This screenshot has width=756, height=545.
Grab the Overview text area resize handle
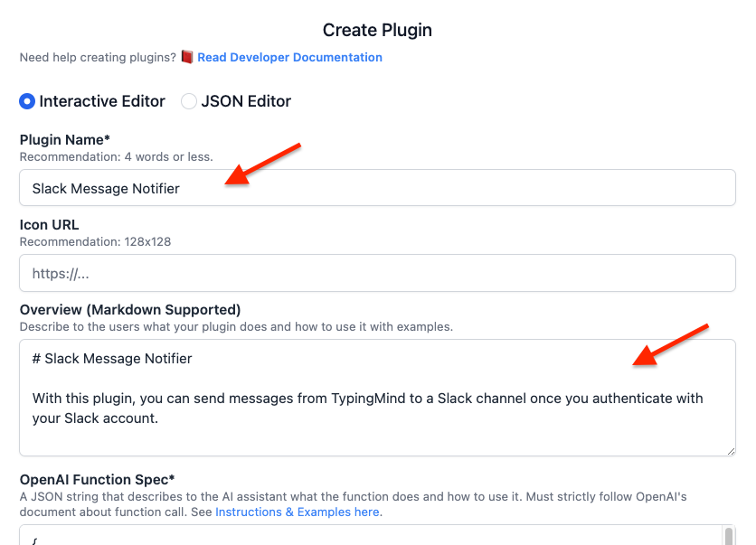pyautogui.click(x=731, y=451)
